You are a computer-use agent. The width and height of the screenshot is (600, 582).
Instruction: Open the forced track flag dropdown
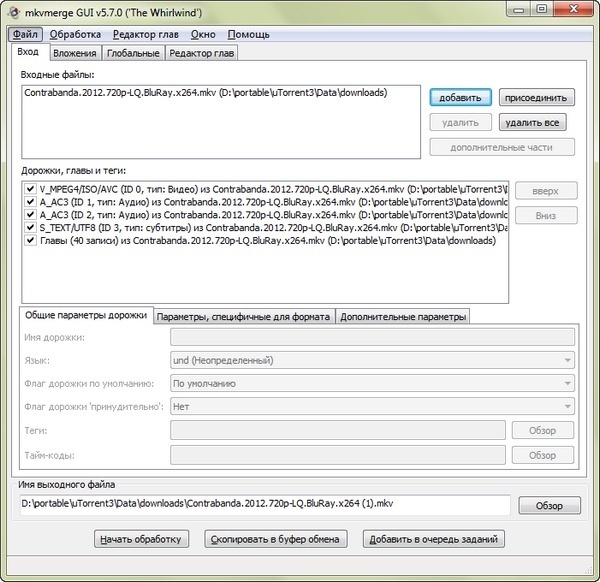click(x=372, y=407)
